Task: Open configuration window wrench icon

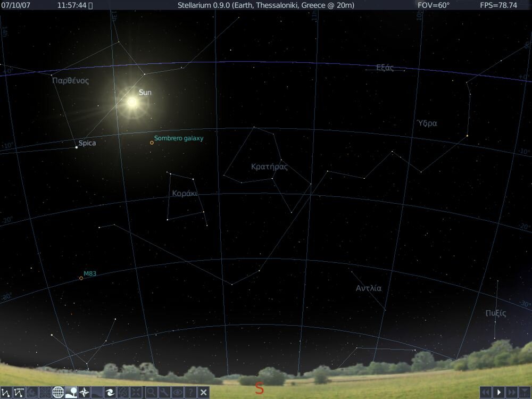Action: [x=164, y=393]
